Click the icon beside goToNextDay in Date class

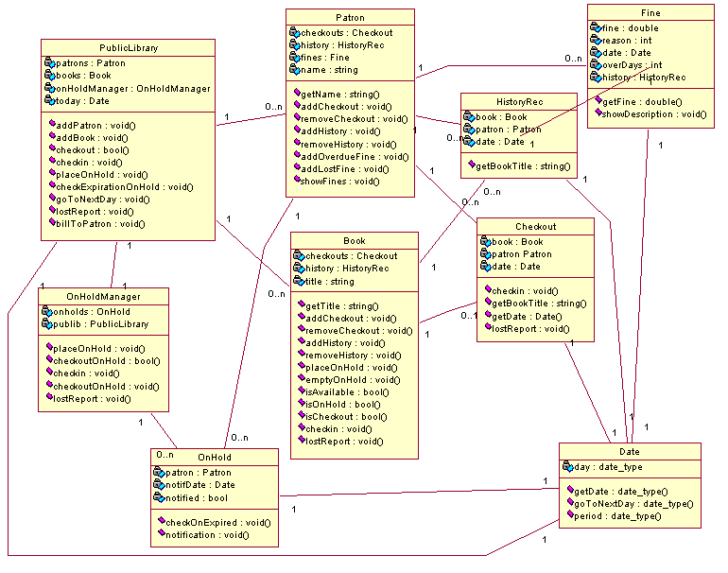pos(569,504)
